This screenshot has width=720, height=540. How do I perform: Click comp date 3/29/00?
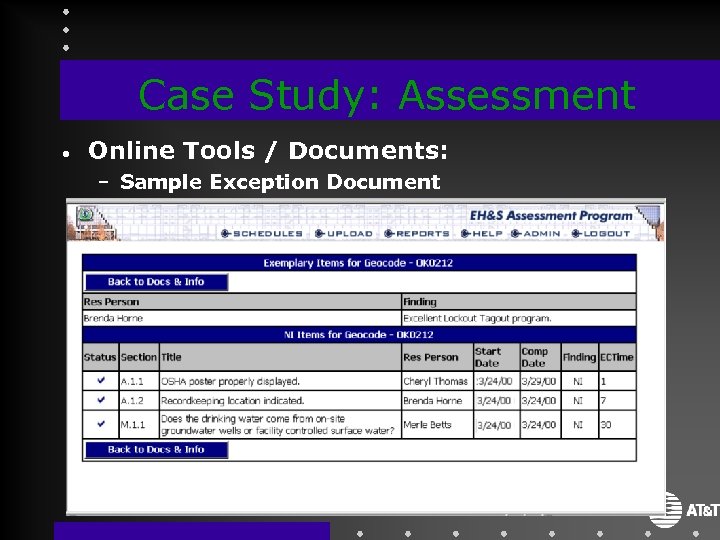pos(539,381)
